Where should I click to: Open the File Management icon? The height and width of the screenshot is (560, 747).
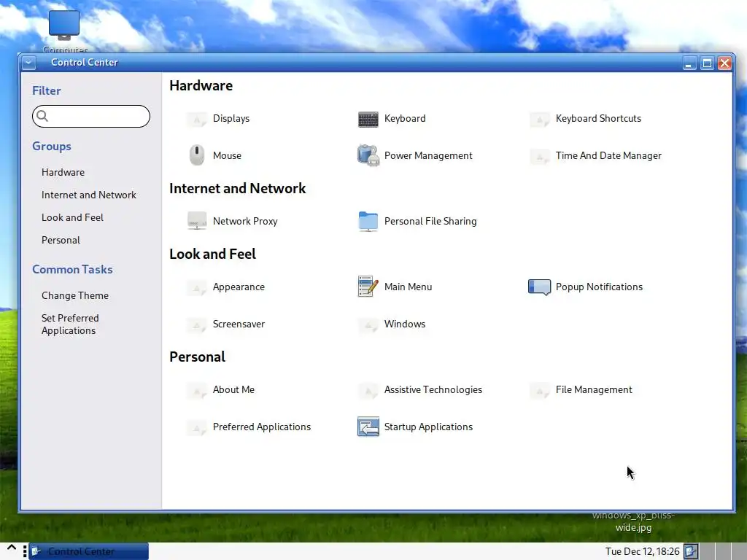(539, 390)
